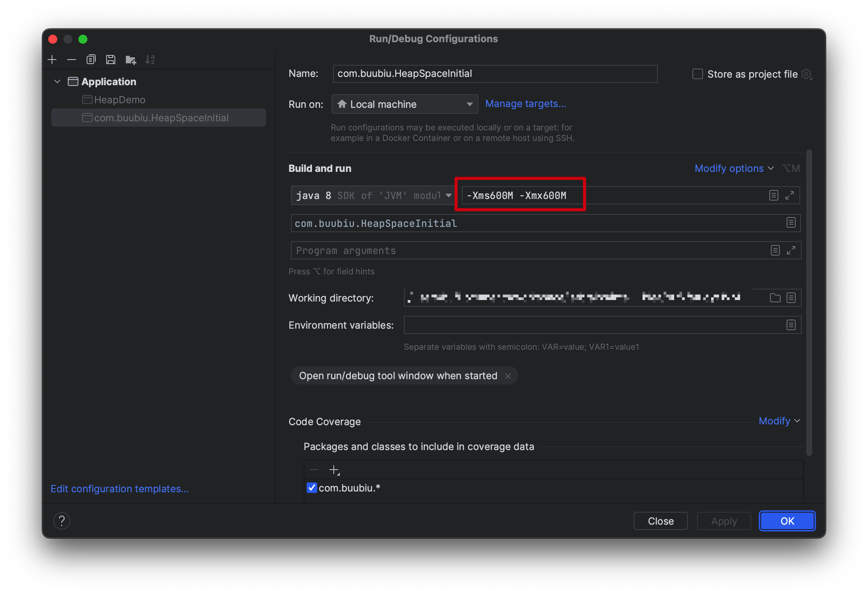Click the Add New Configuration plus icon
The image size is (868, 594).
pyautogui.click(x=52, y=60)
